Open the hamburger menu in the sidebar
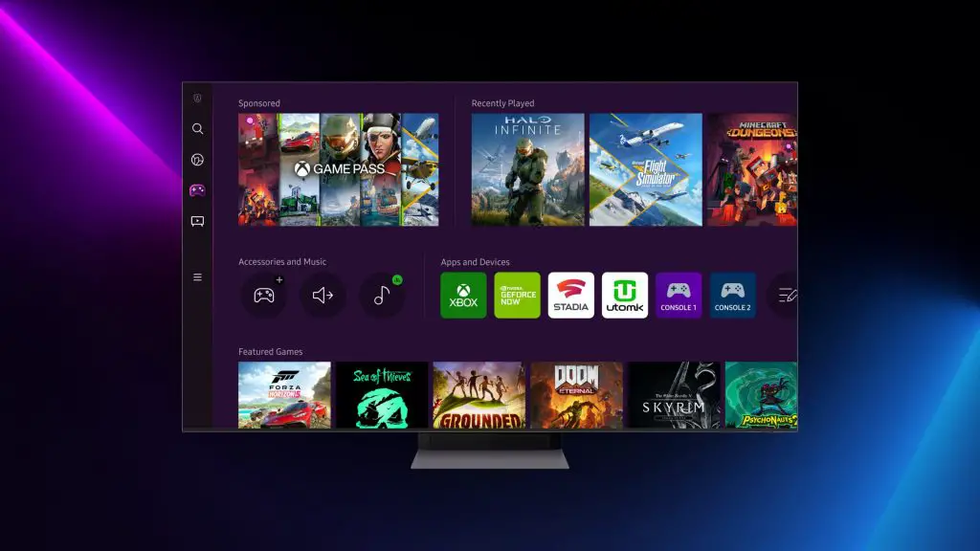The height and width of the screenshot is (551, 980). [197, 277]
